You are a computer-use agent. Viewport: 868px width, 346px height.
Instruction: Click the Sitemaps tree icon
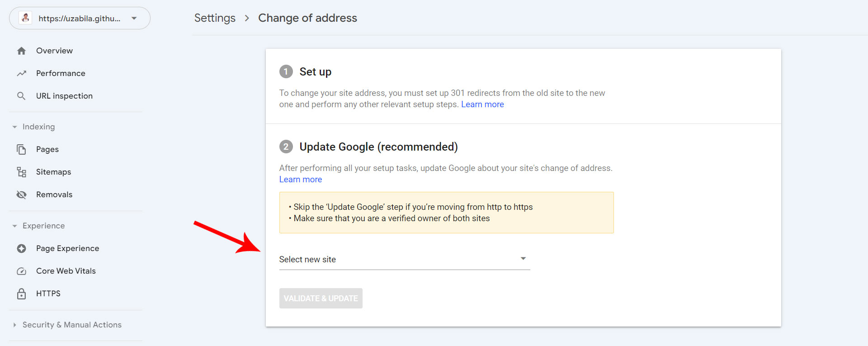click(x=21, y=172)
